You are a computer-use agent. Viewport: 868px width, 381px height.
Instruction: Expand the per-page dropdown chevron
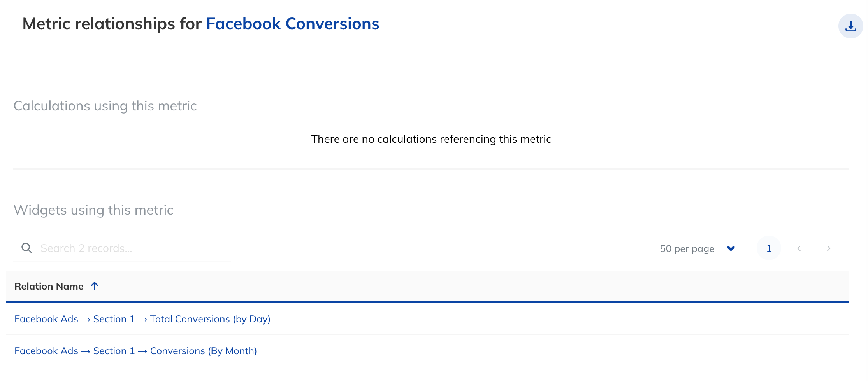tap(731, 248)
